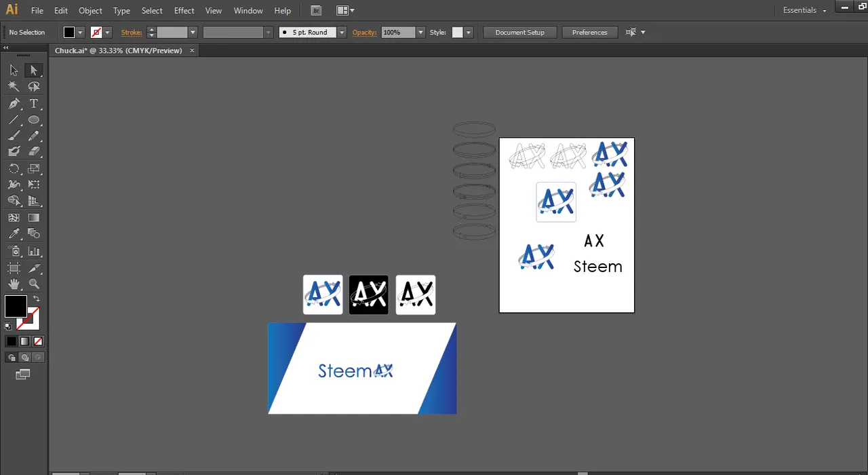Viewport: 868px width, 475px height.
Task: Enable Draw Behind mode
Action: pyautogui.click(x=25, y=358)
